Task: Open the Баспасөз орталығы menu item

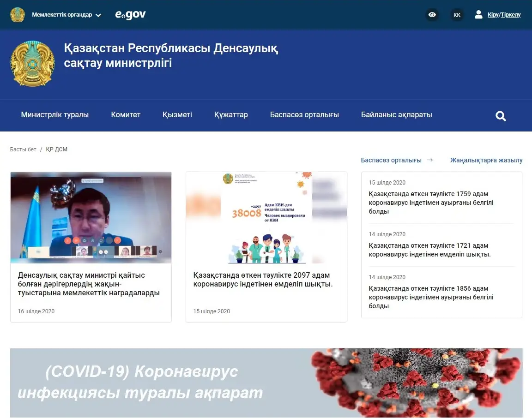Action: click(x=304, y=114)
